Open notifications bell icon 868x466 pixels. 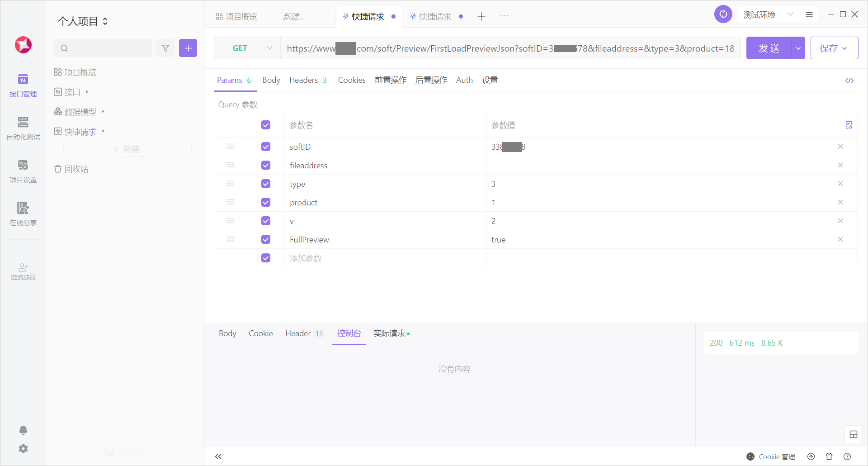pyautogui.click(x=23, y=430)
